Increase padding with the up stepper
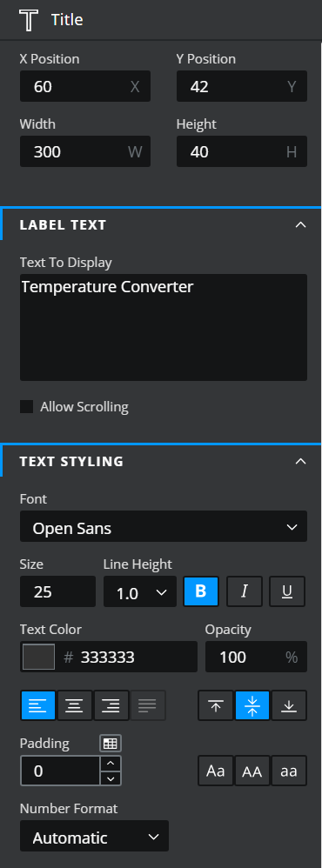The image size is (322, 868). pyautogui.click(x=111, y=764)
